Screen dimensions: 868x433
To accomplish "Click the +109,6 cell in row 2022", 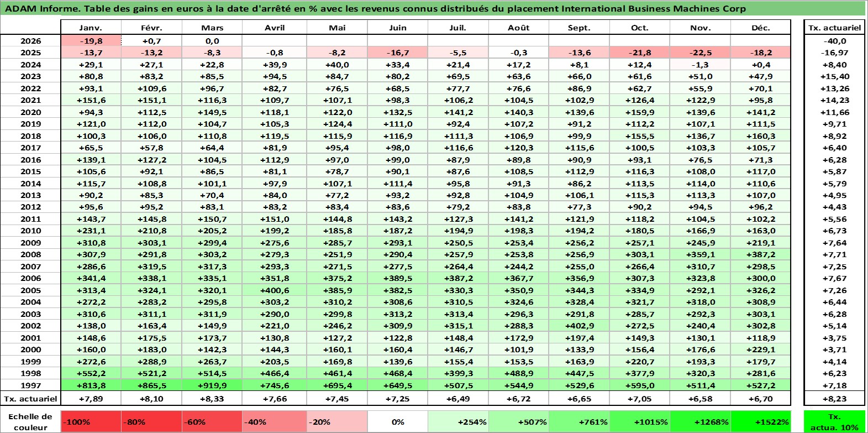I will pos(151,88).
